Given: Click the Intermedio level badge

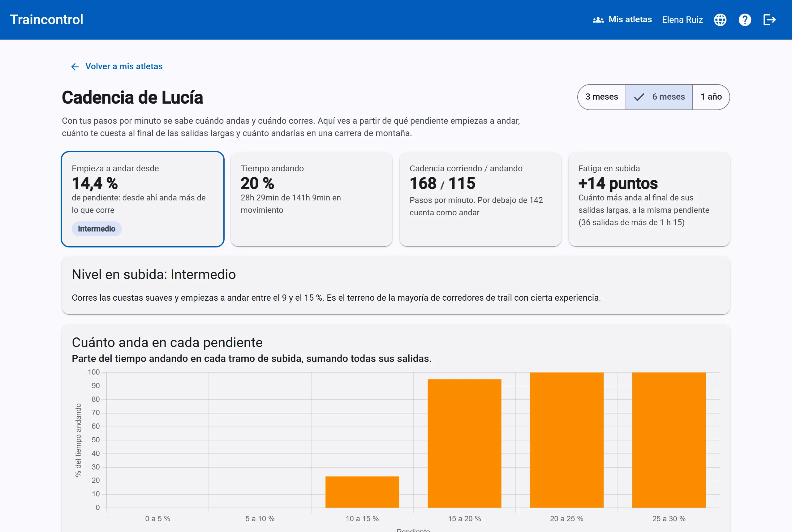Looking at the screenshot, I should pos(97,229).
